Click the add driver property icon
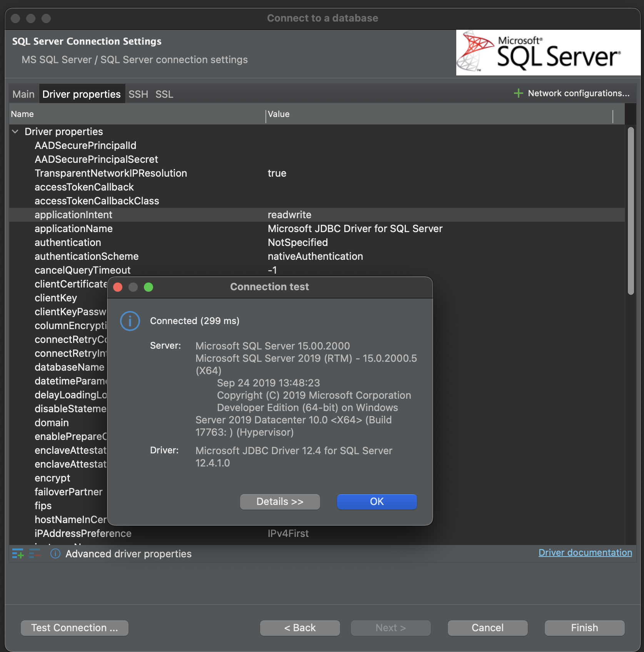 pos(17,554)
